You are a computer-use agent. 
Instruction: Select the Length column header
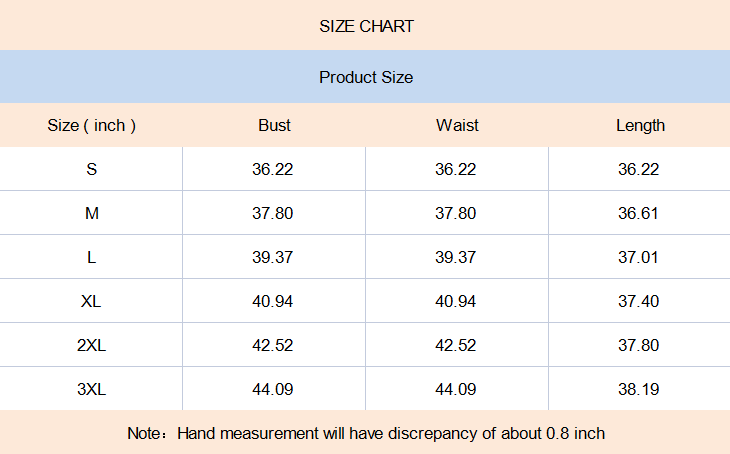point(640,125)
